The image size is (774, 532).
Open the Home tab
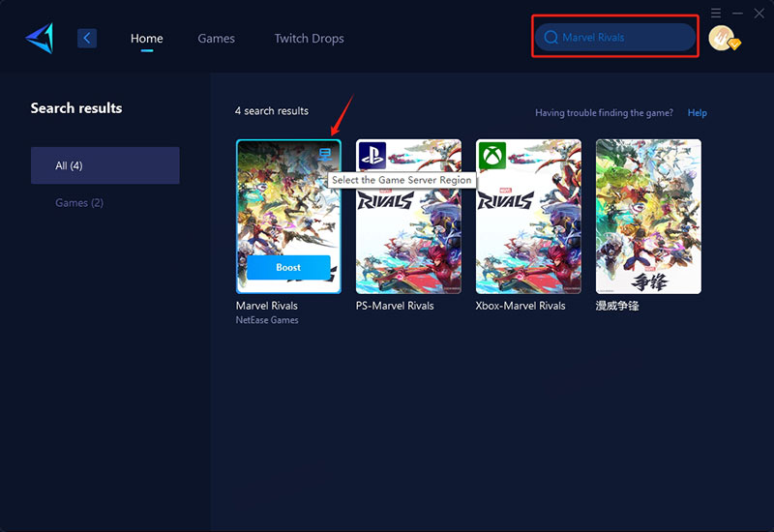point(147,39)
